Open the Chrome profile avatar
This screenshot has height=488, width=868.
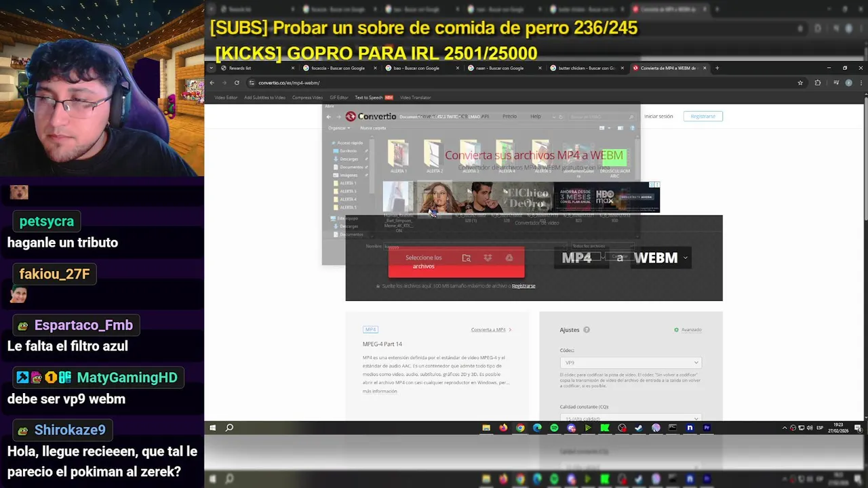coord(848,83)
